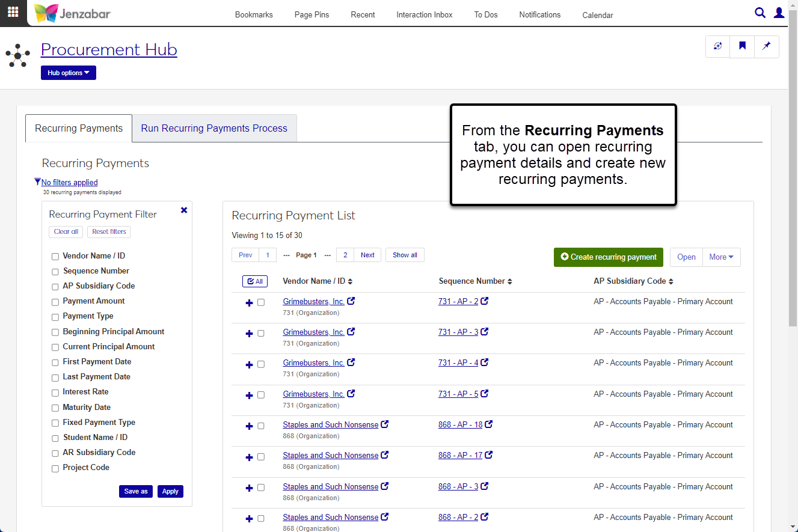
Task: Enable the Interest Rate filter checkbox
Action: tap(55, 393)
